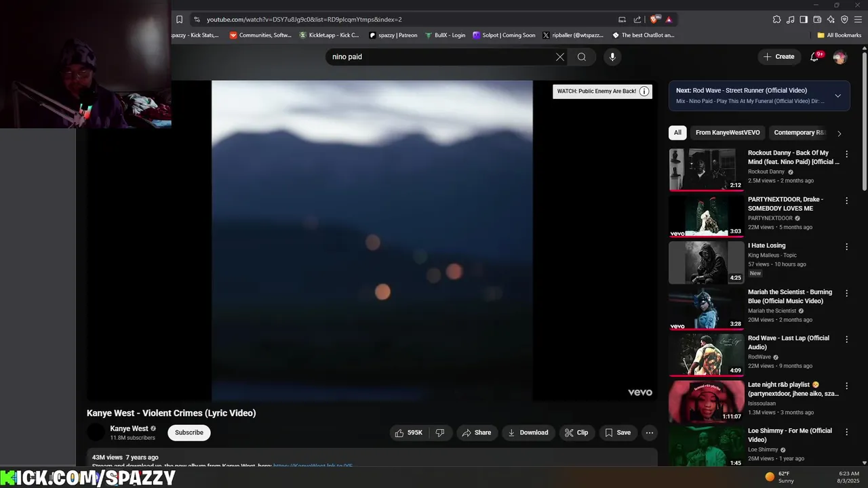Open the account avatar menu
This screenshot has width=868, height=488.
pos(840,57)
